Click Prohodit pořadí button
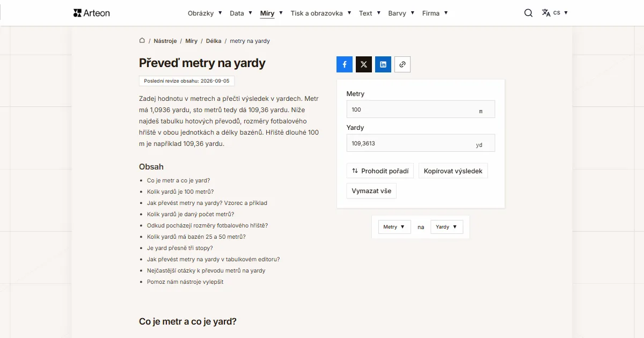This screenshot has width=644, height=338. tap(380, 171)
